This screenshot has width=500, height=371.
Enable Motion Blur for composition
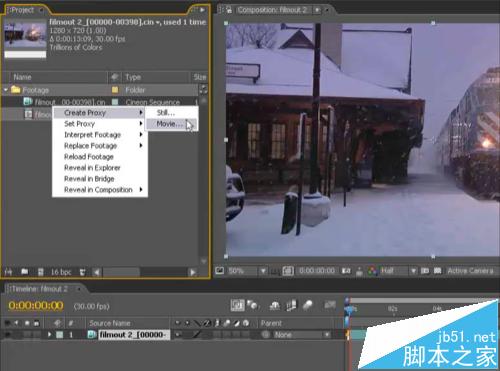tap(308, 305)
